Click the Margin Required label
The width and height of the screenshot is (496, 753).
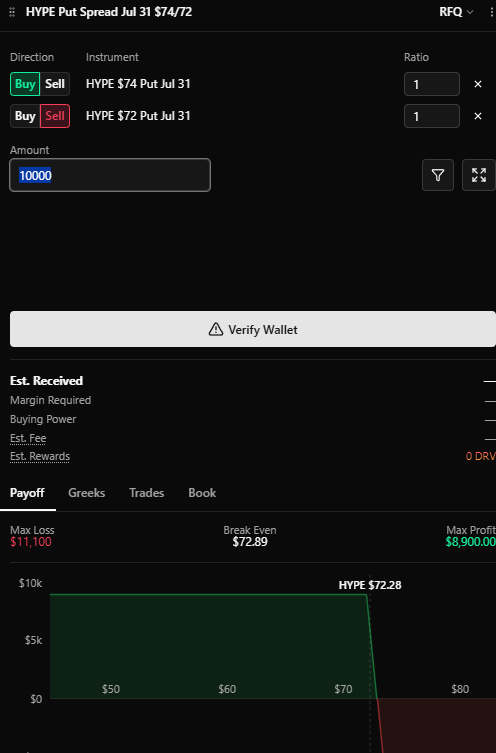(50, 400)
